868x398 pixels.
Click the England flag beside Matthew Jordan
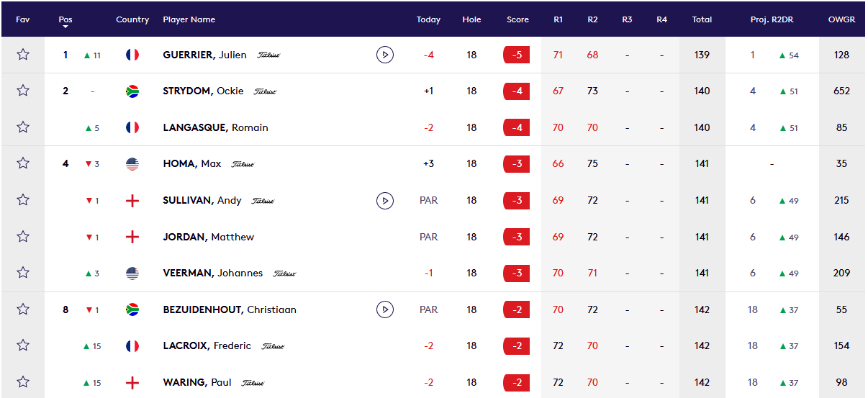[132, 237]
